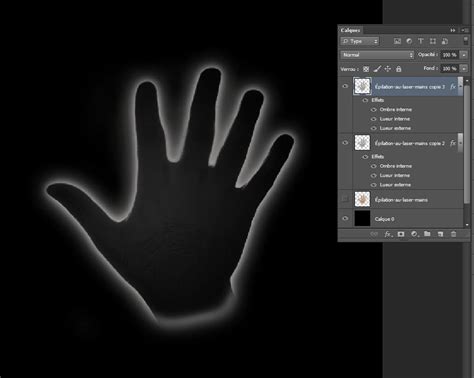Click the Opacité value field
Screen dimensions: 474x378
(x=450, y=55)
